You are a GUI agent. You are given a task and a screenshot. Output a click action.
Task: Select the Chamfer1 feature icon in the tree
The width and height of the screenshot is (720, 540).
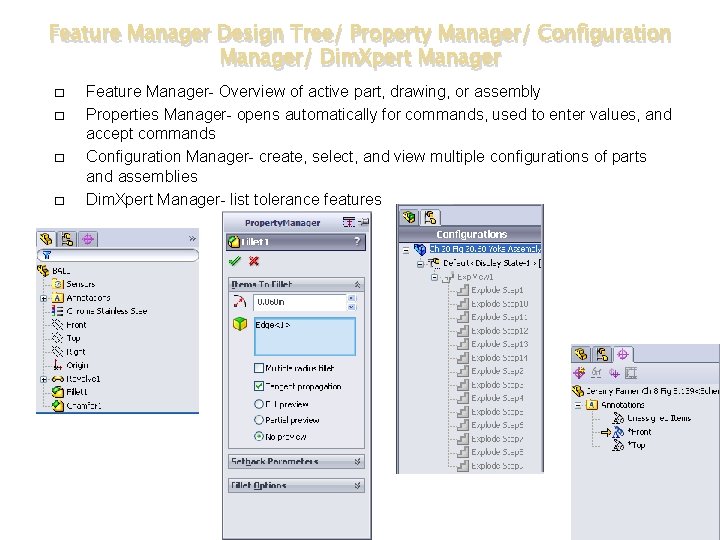tap(57, 405)
